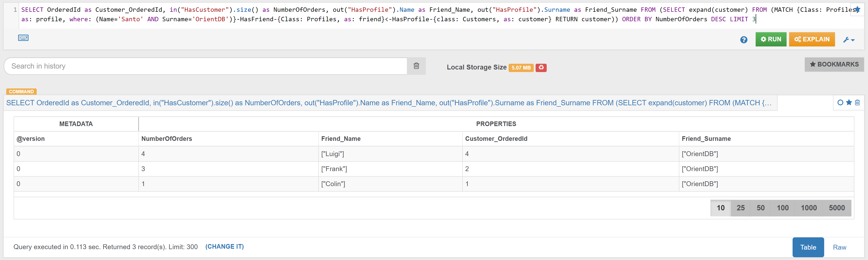The image size is (868, 260).
Task: Click the keyboard shortcuts icon
Action: [x=23, y=38]
